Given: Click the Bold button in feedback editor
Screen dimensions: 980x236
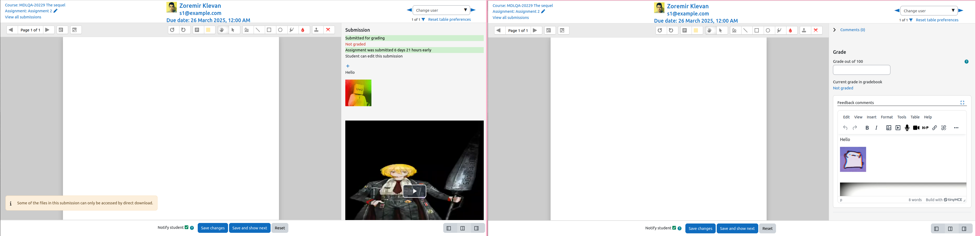Looking at the screenshot, I should pos(867,128).
